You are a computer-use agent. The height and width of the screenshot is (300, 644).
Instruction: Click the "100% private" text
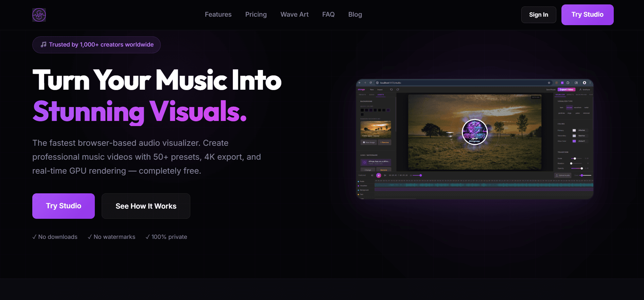pos(169,237)
